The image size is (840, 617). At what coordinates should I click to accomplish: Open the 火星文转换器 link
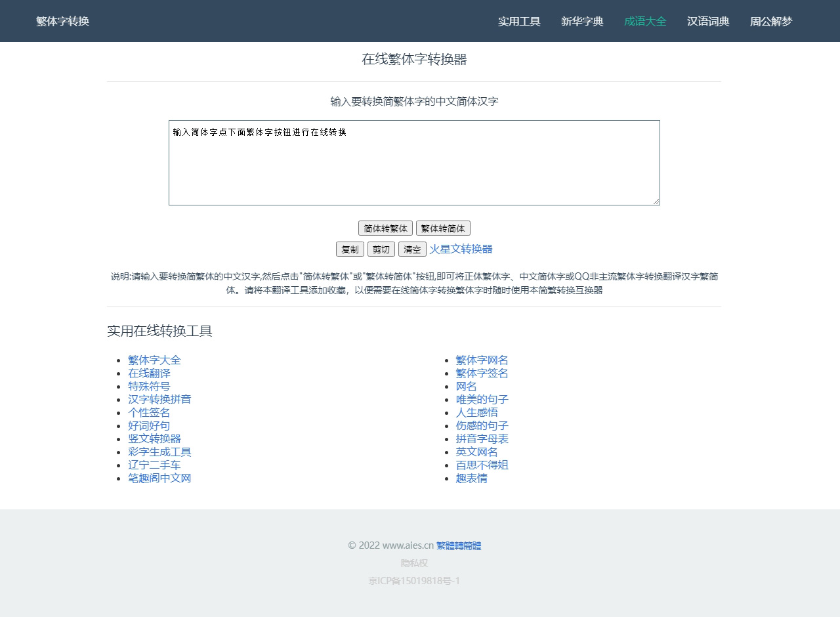(x=461, y=249)
